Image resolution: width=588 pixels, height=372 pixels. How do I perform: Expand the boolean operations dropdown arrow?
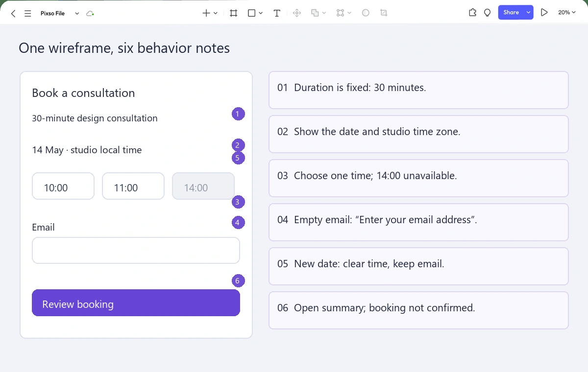[x=324, y=13]
